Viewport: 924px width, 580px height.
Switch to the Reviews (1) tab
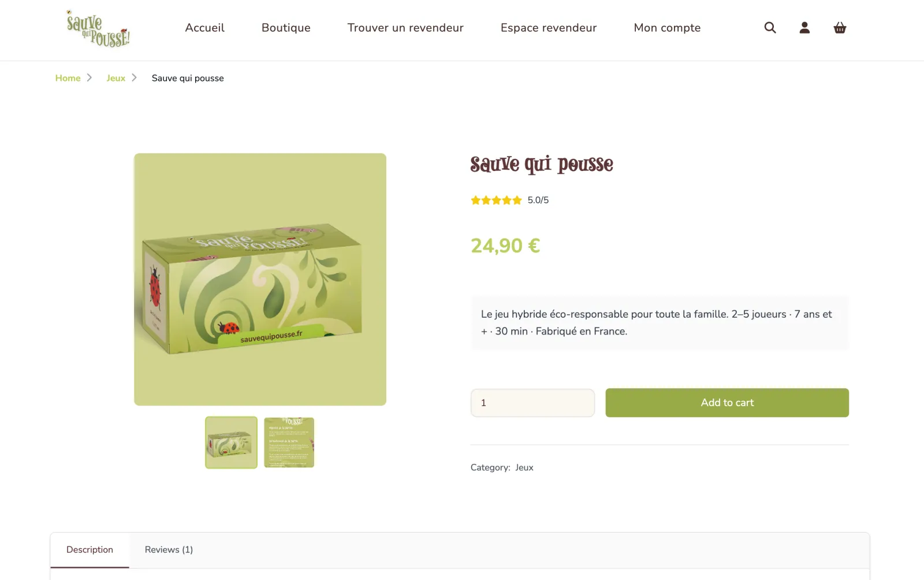click(169, 550)
